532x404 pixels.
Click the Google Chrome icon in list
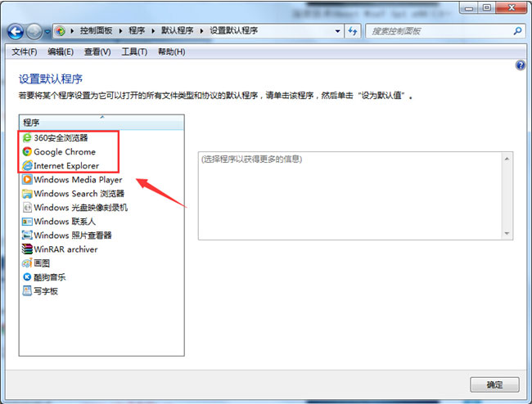pos(27,151)
